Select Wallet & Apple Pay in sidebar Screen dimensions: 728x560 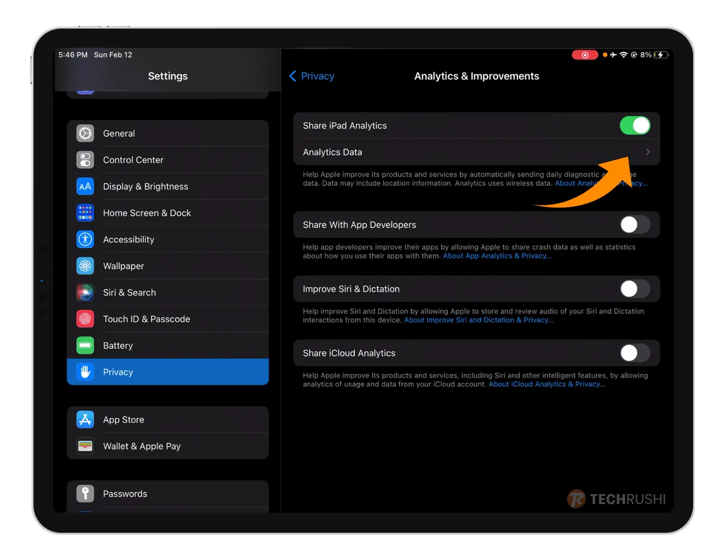[x=142, y=446]
